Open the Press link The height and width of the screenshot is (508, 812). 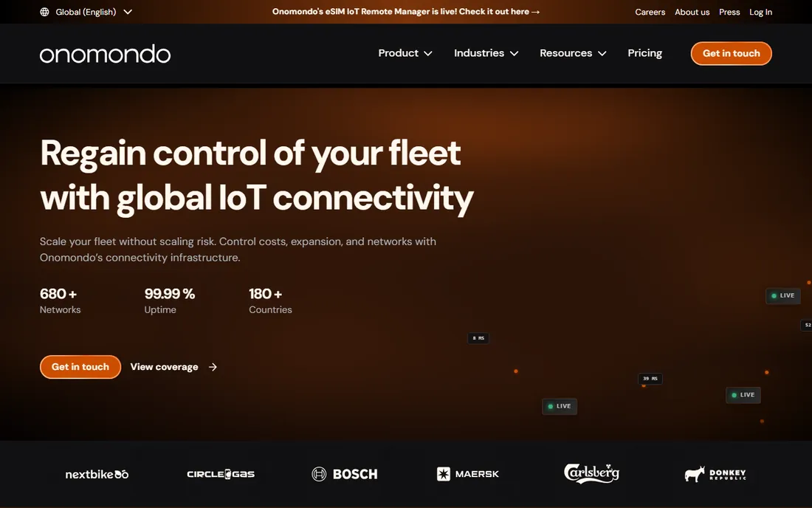pos(729,12)
